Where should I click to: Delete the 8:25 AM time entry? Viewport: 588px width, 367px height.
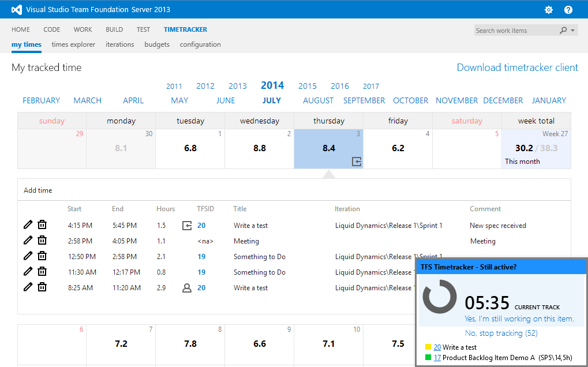(x=42, y=287)
